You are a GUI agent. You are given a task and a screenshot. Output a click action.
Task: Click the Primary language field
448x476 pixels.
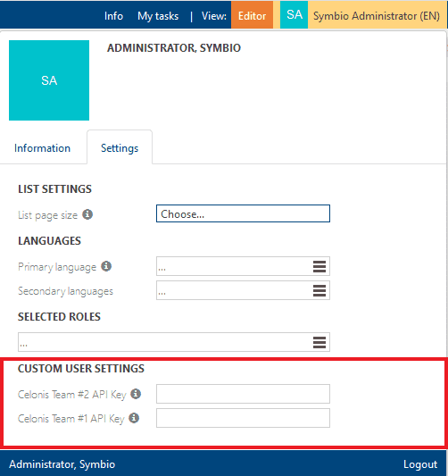point(243,266)
